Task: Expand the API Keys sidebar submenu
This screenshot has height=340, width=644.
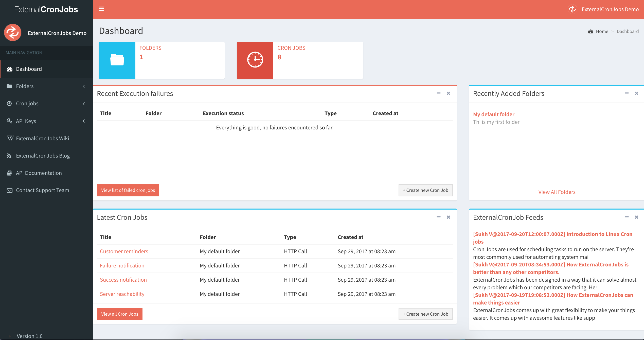Action: click(84, 121)
